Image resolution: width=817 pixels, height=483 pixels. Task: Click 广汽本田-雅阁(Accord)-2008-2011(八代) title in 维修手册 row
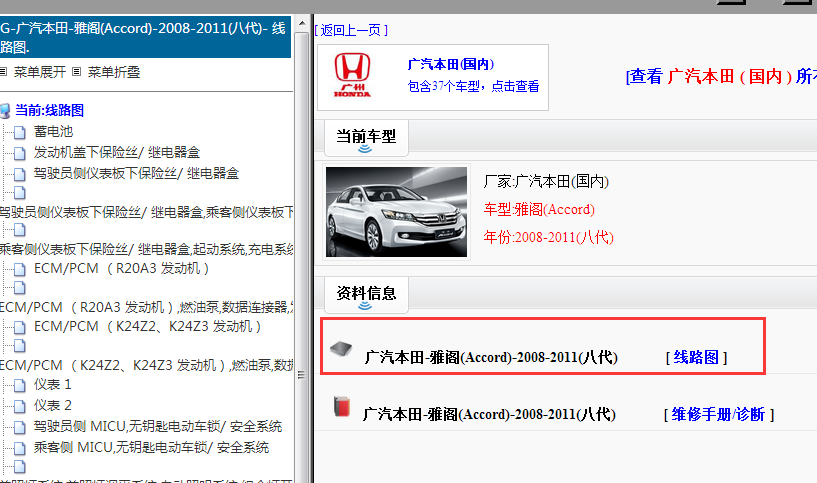pos(489,415)
